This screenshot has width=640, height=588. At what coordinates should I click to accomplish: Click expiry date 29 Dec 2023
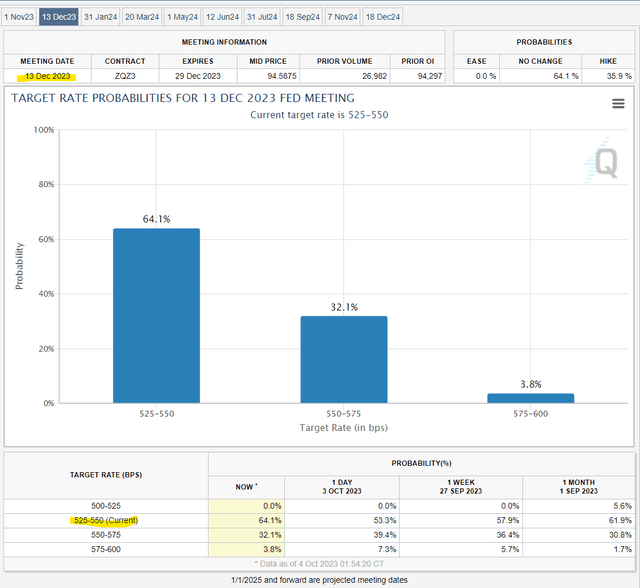tap(198, 76)
